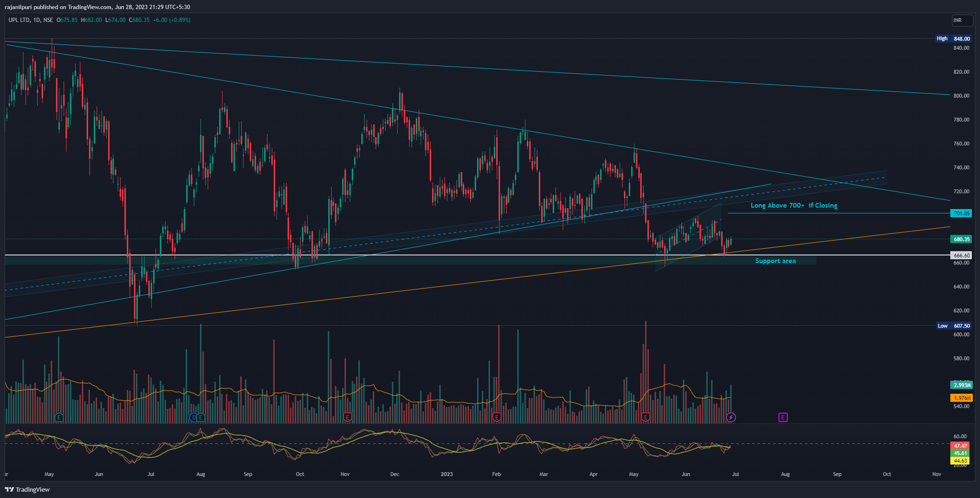Click the Low 607.50 price label
The width and height of the screenshot is (980, 498).
pyautogui.click(x=954, y=326)
